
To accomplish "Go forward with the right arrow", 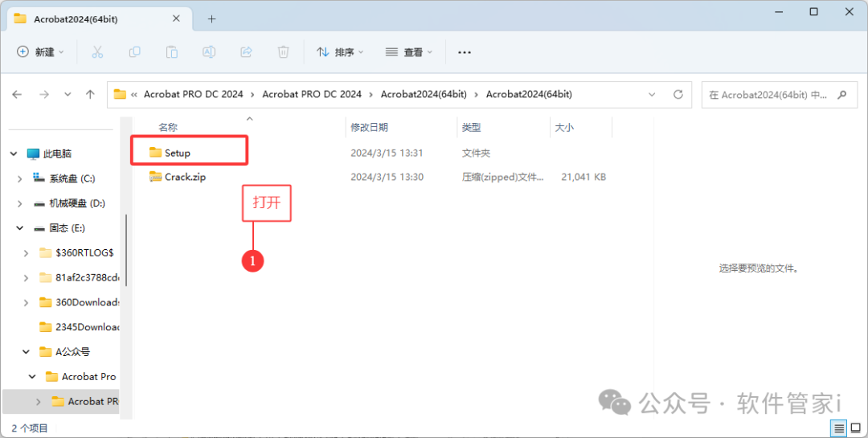I will tap(43, 95).
